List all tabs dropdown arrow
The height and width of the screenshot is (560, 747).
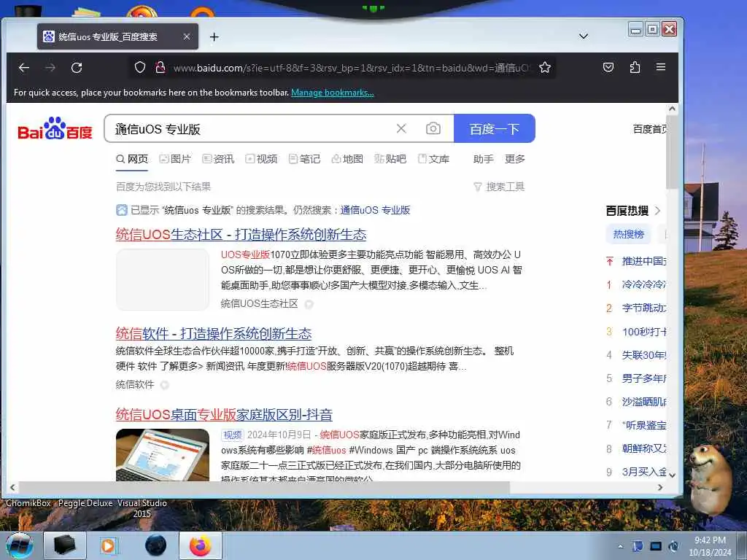click(x=583, y=36)
